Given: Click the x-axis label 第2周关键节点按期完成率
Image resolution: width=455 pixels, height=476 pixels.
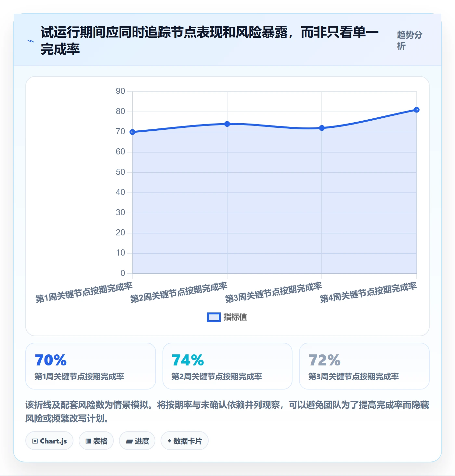Looking at the screenshot, I should pyautogui.click(x=179, y=293).
